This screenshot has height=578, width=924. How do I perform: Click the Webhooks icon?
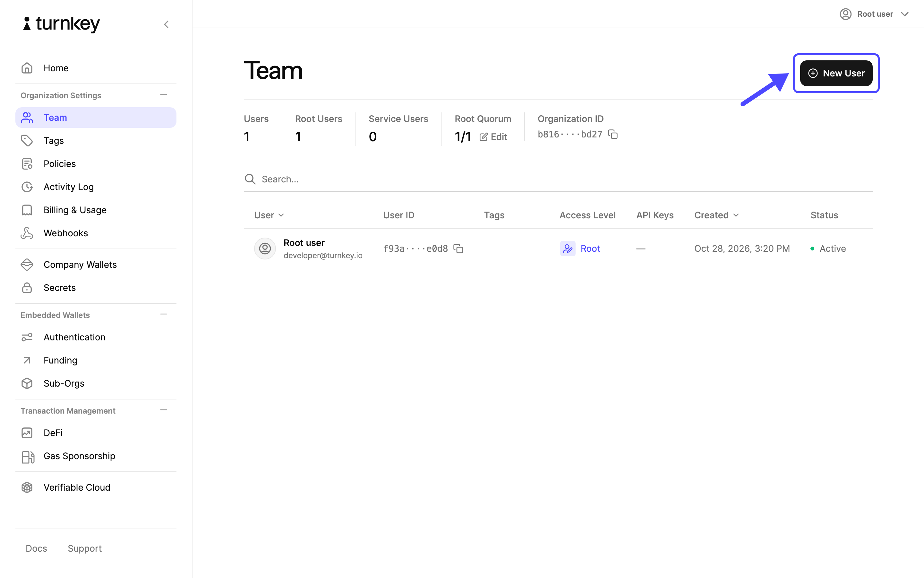(x=27, y=233)
